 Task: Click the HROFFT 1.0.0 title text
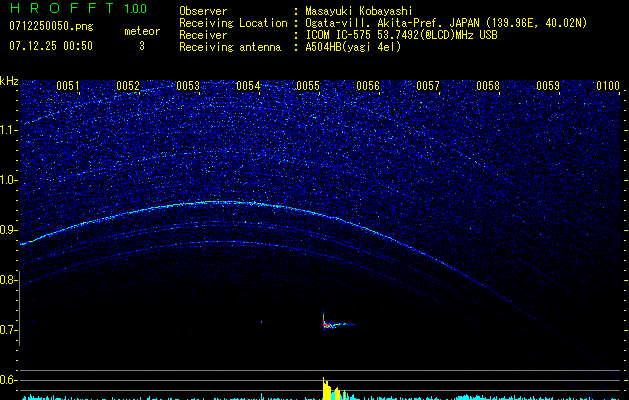pos(79,8)
